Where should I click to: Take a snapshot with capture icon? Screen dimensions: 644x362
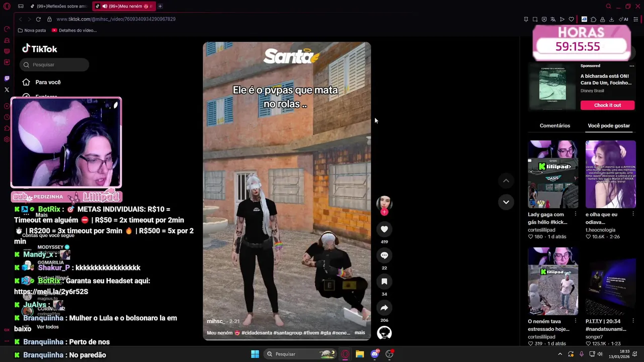click(535, 19)
